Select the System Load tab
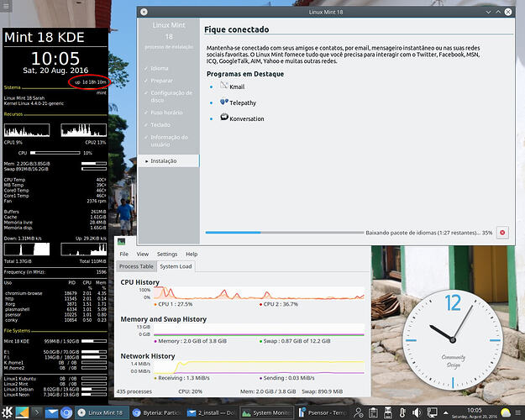The height and width of the screenshot is (420, 525). 176,266
